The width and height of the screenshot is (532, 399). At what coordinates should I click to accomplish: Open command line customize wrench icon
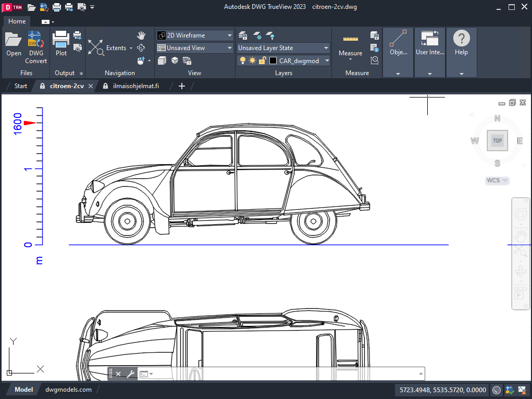pos(131,374)
